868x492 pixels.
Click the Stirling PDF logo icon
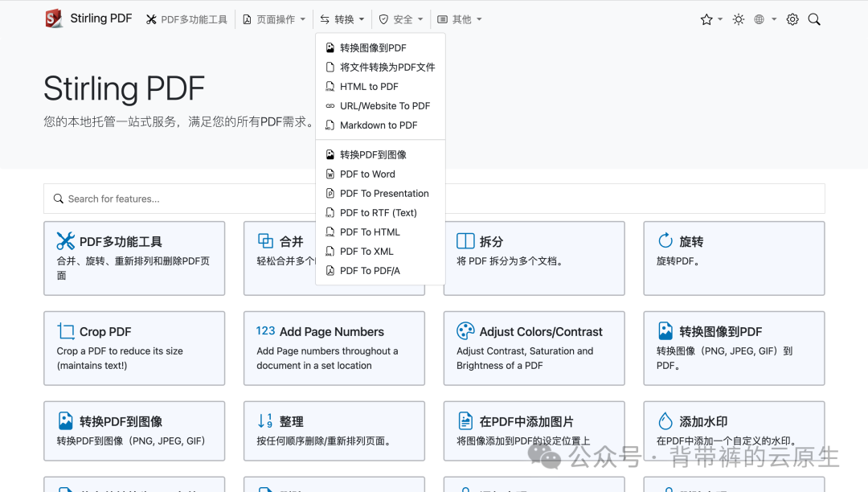coord(54,18)
